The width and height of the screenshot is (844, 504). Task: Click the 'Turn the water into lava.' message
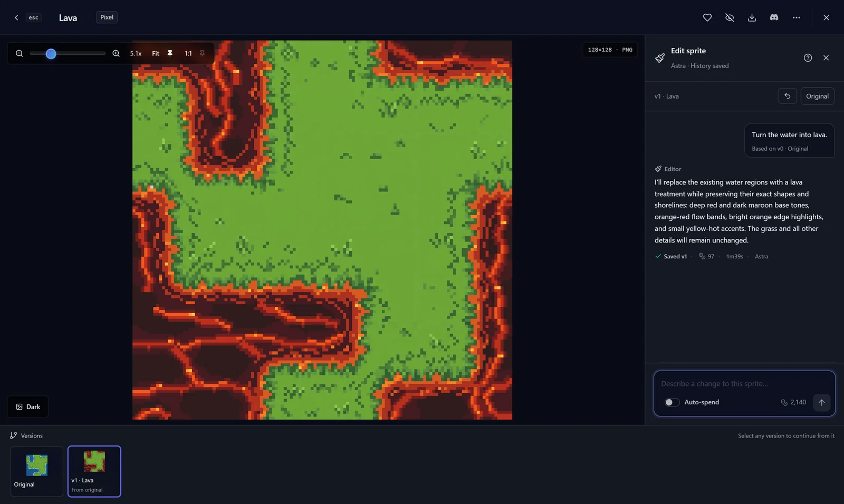[x=789, y=135]
